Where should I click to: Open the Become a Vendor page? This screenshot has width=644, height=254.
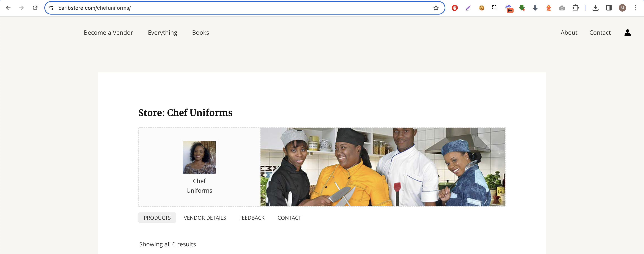(108, 32)
